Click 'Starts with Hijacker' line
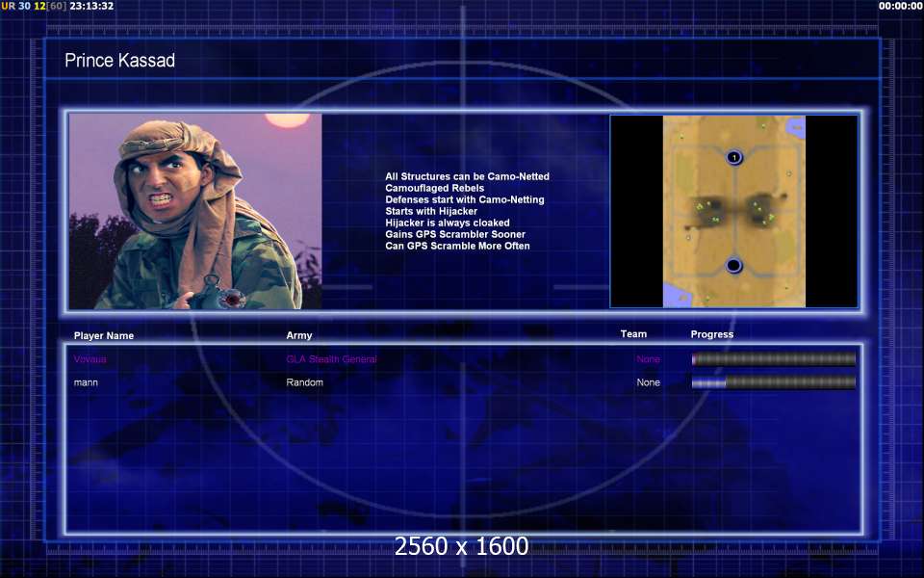This screenshot has width=924, height=578. [431, 211]
